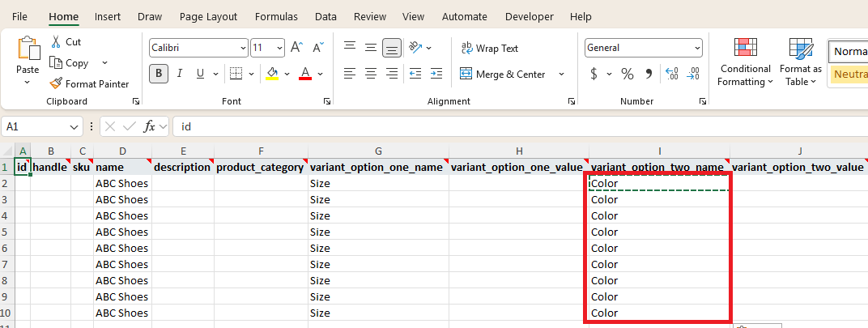This screenshot has width=868, height=328.
Task: Open the font size 11 dropdown
Action: pyautogui.click(x=280, y=49)
